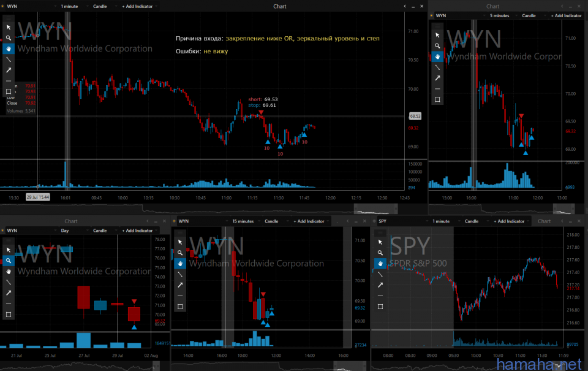The image size is (588, 371).
Task: Select the pointer tool in Day WYN chart
Action: click(x=8, y=250)
